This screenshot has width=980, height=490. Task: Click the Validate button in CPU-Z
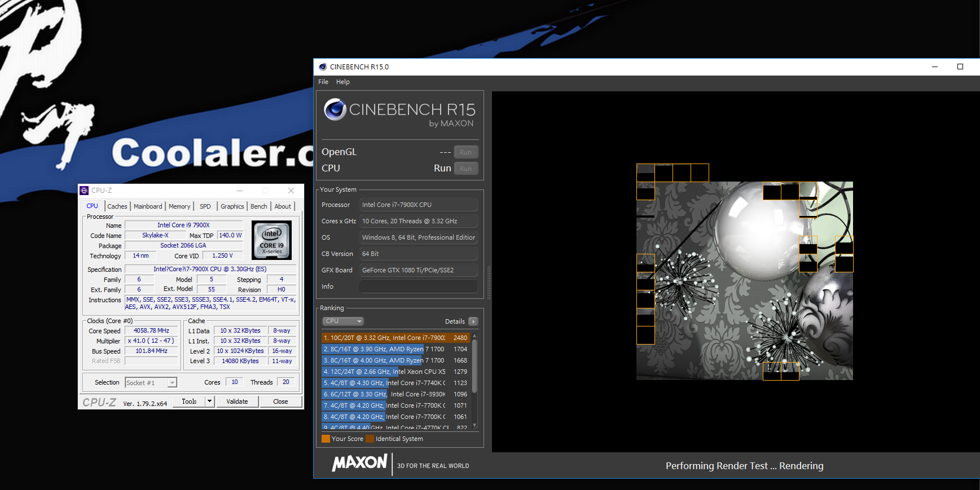(x=237, y=401)
